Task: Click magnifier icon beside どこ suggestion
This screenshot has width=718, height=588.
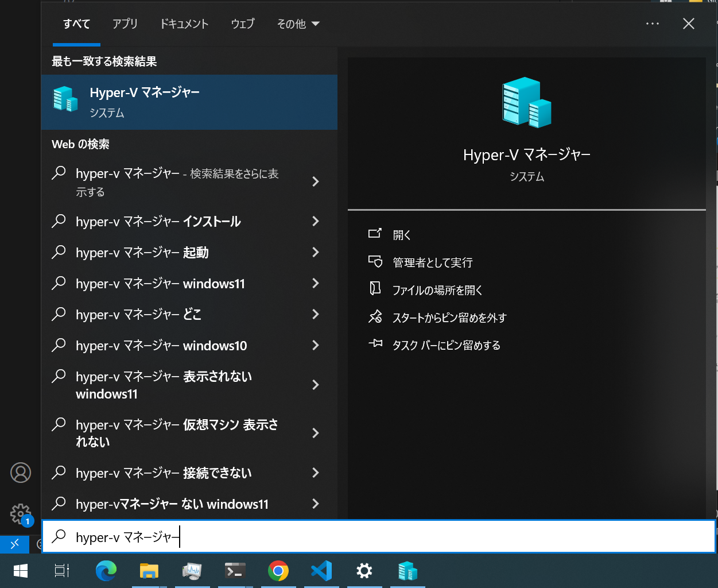Action: [x=59, y=314]
